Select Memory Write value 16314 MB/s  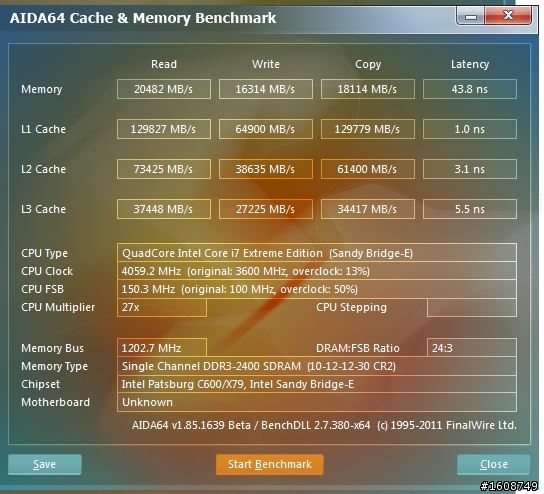pyautogui.click(x=266, y=89)
